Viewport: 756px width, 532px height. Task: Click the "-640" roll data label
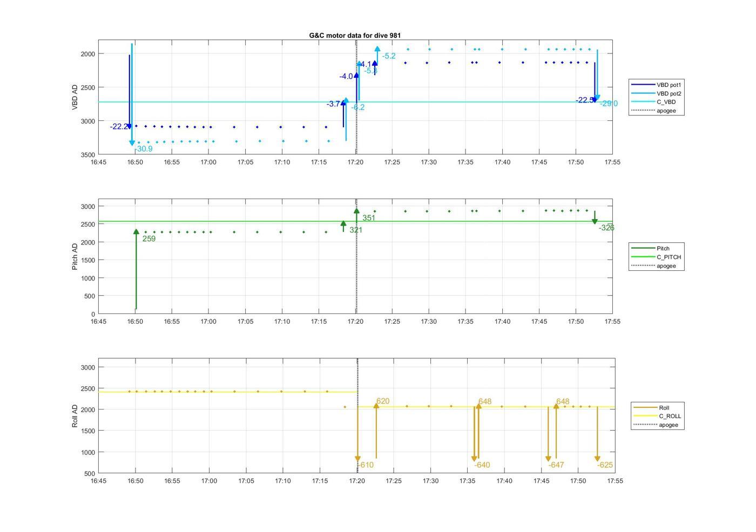482,465
